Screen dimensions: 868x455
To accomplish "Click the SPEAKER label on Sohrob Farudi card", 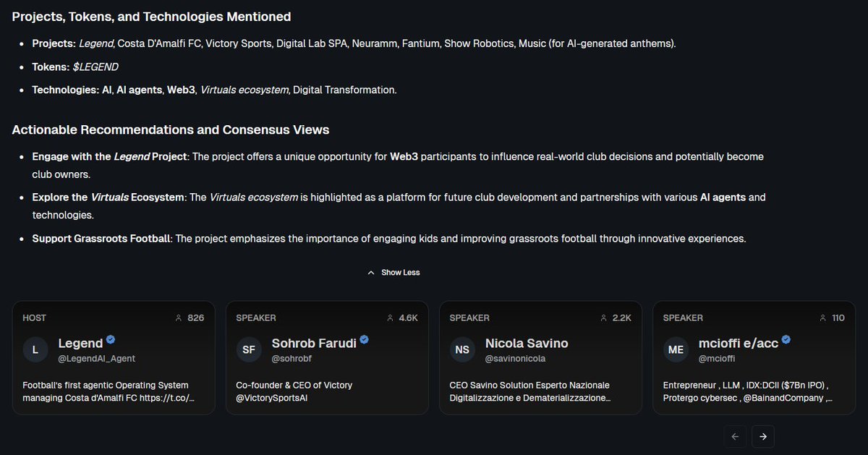I will pos(256,318).
